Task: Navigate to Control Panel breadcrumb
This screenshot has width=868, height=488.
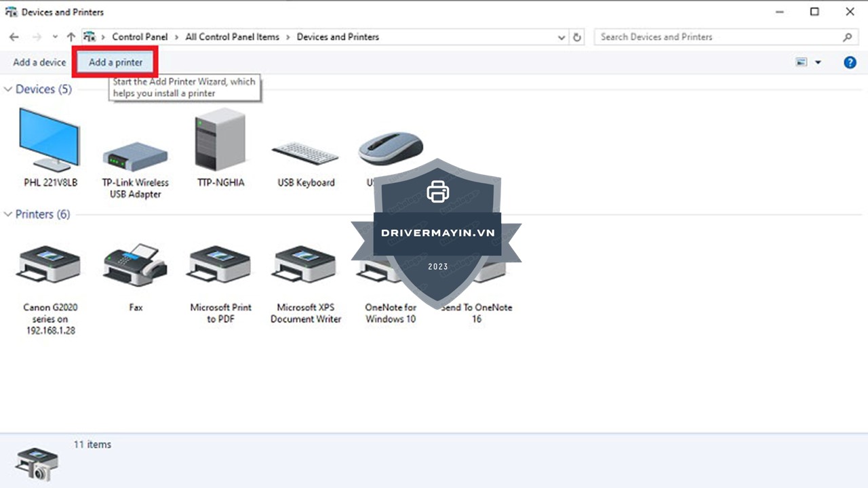Action: (140, 37)
